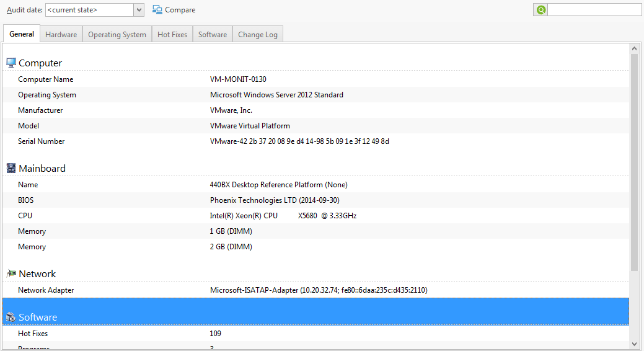Screen dimensions: 644x351
Task: Click the Mainboard section chip icon
Action: point(11,168)
